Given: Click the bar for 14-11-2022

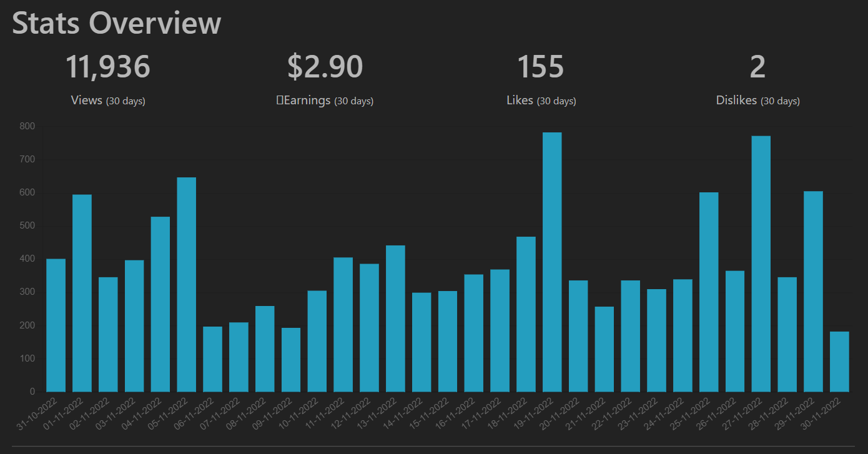Looking at the screenshot, I should point(422,342).
